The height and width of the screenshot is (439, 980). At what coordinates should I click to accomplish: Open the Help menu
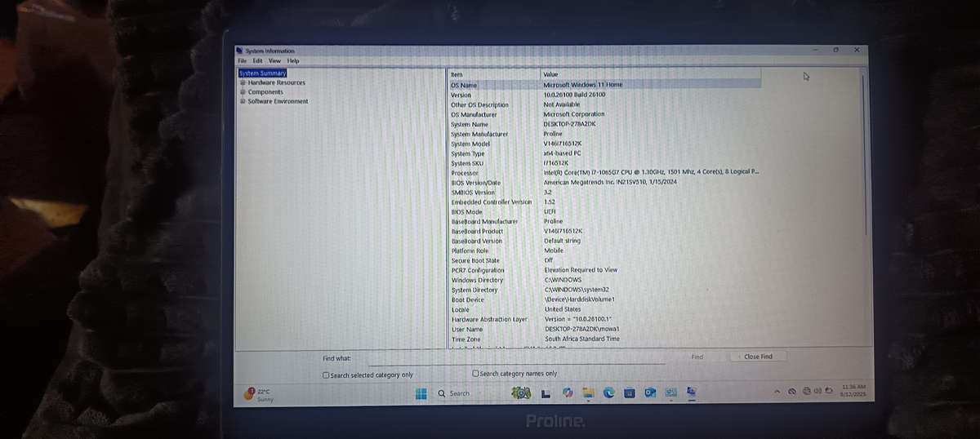pos(293,60)
